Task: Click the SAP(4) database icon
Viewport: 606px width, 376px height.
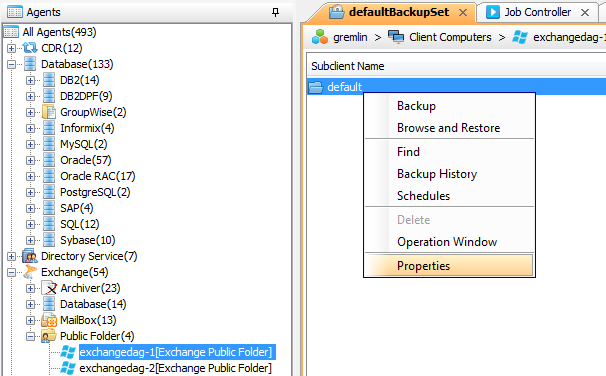Action: (x=49, y=208)
